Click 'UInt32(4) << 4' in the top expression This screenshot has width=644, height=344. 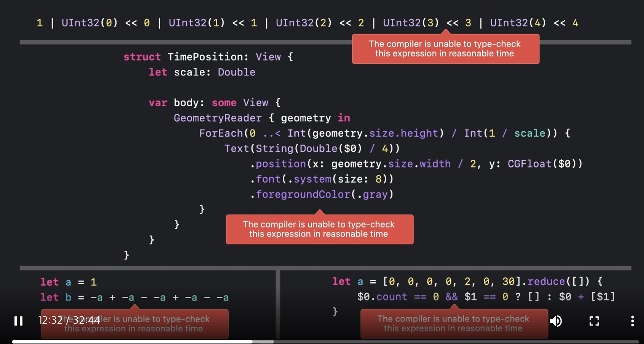(x=534, y=23)
